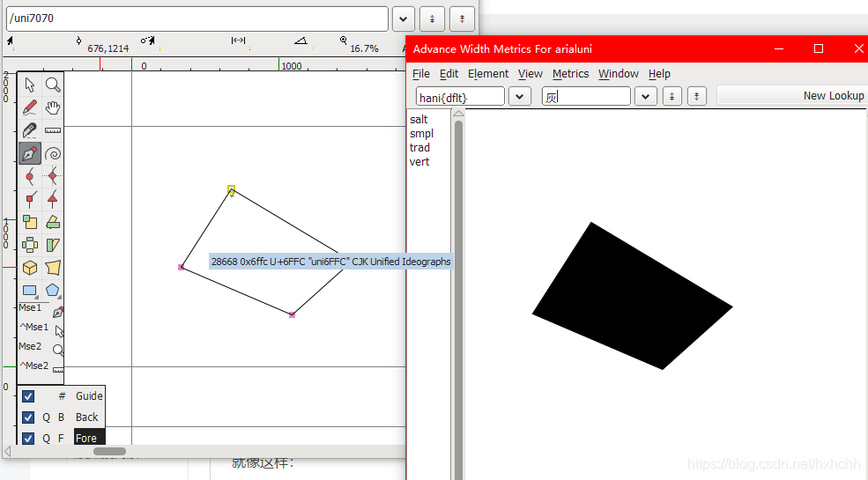This screenshot has height=480, width=868.
Task: Select the rotate selection tool
Action: pyautogui.click(x=53, y=222)
